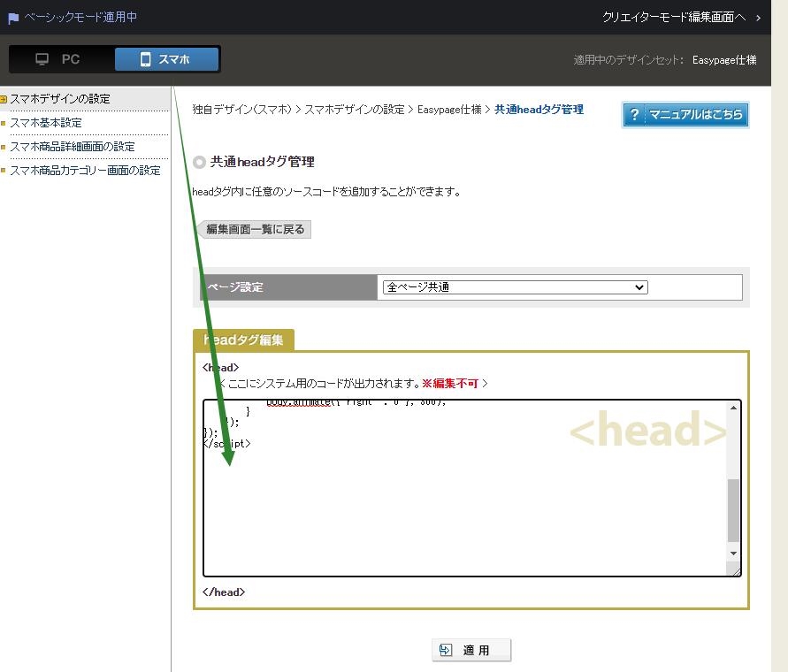788x672 pixels.
Task: Switch to the PC design tab
Action: (62, 59)
